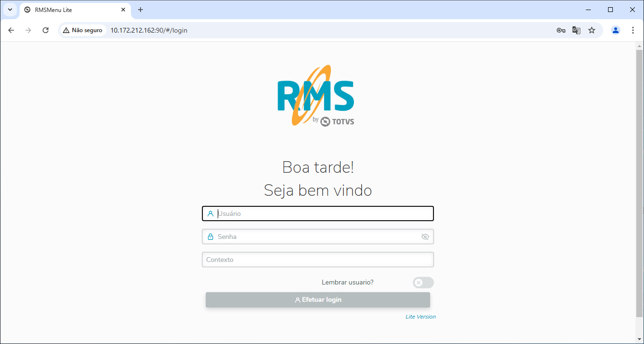This screenshot has height=344, width=644.
Task: Click the page vertical scrollbar
Action: pos(639,183)
